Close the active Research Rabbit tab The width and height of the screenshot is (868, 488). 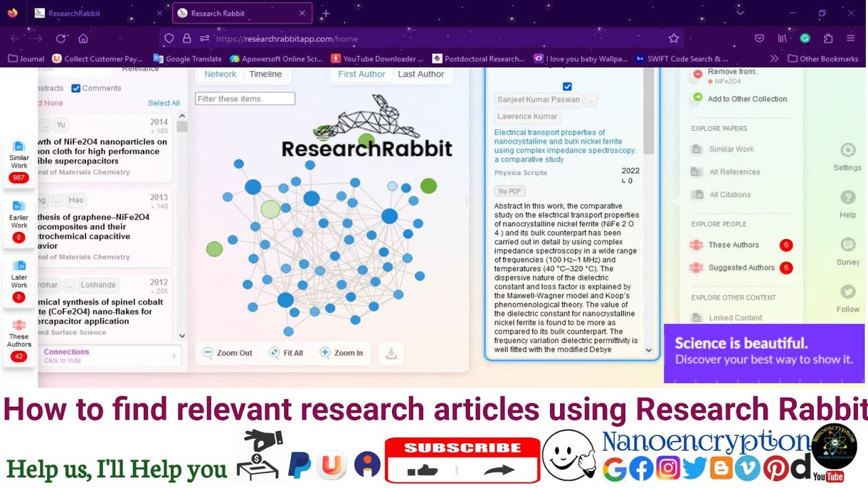(302, 13)
